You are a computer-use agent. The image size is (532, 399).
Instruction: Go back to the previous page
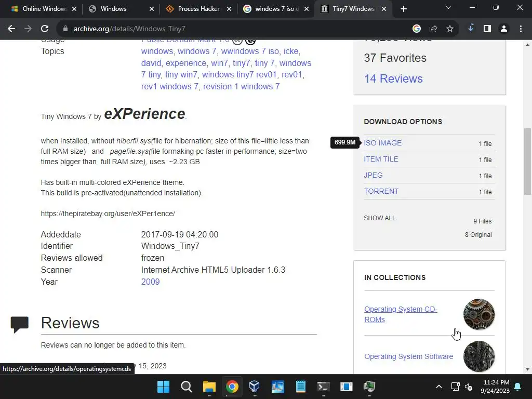coord(11,29)
